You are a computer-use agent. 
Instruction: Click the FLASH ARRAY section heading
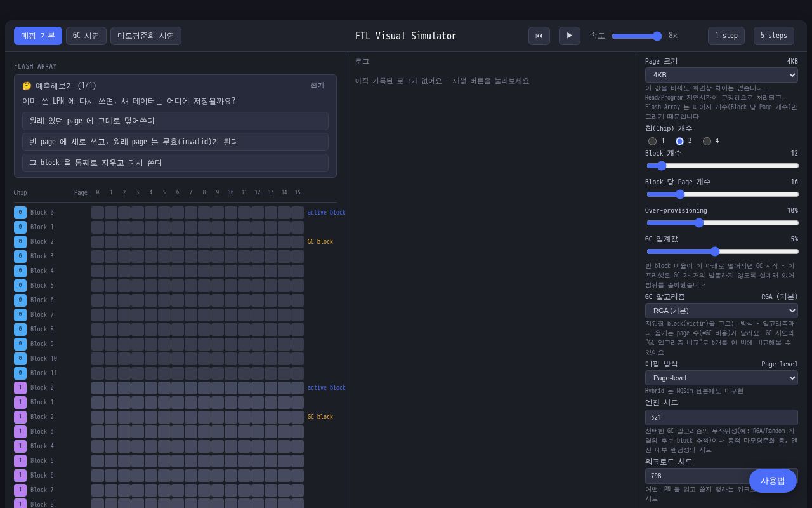[36, 66]
